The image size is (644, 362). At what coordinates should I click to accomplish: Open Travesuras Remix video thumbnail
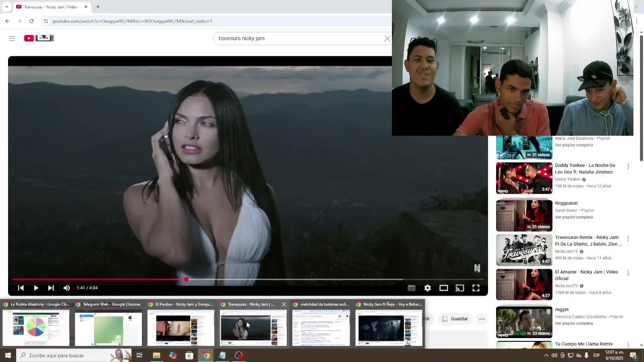point(524,250)
